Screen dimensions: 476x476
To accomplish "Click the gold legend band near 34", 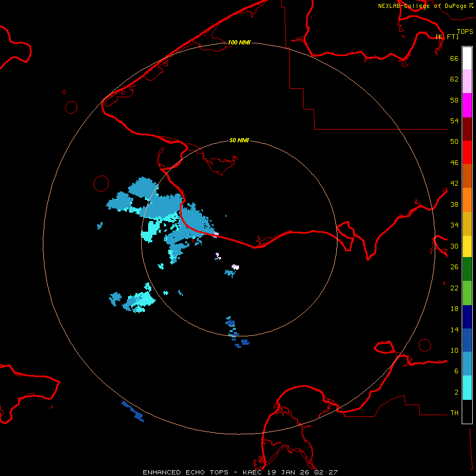I will (467, 224).
